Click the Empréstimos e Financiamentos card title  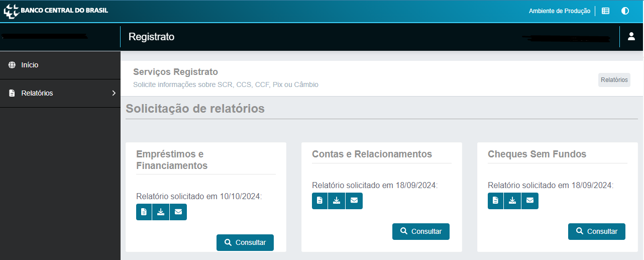[x=172, y=160]
